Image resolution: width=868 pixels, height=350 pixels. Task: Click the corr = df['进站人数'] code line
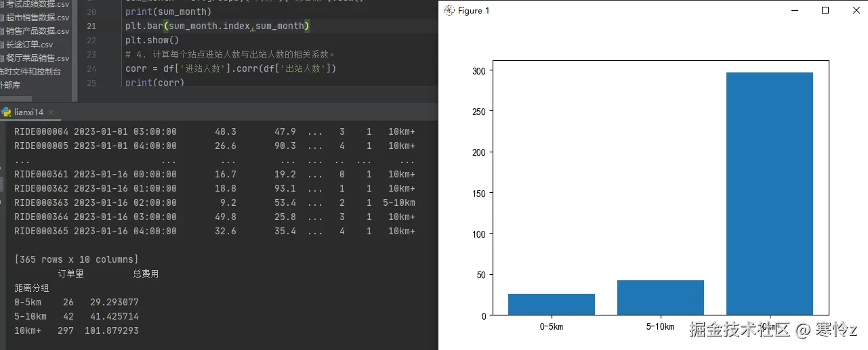[x=231, y=69]
